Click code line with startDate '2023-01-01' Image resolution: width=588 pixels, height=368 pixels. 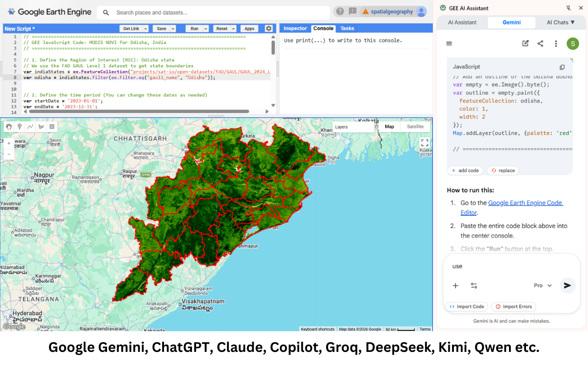pyautogui.click(x=63, y=101)
